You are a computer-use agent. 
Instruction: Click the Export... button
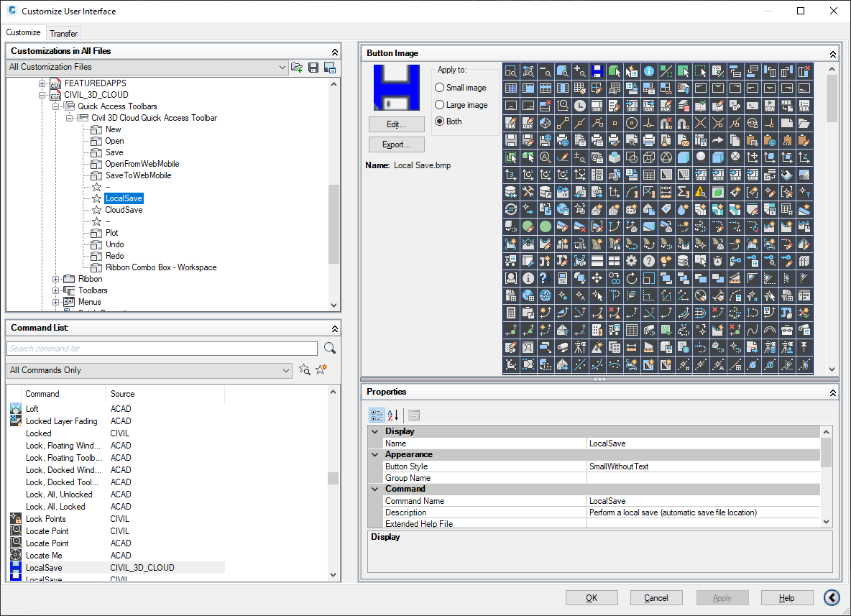pos(396,144)
